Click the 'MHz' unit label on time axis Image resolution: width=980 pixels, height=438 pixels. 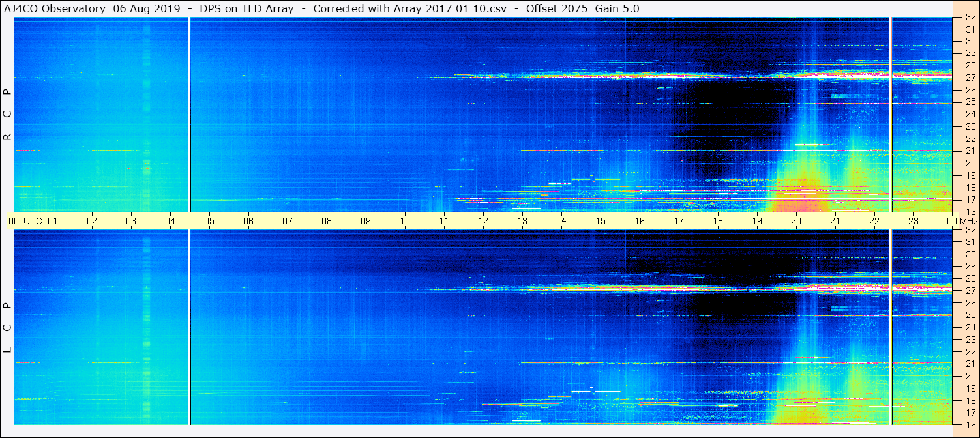[x=968, y=221]
